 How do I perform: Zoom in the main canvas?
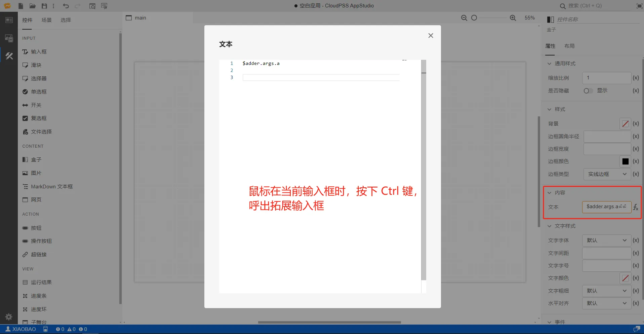point(513,18)
